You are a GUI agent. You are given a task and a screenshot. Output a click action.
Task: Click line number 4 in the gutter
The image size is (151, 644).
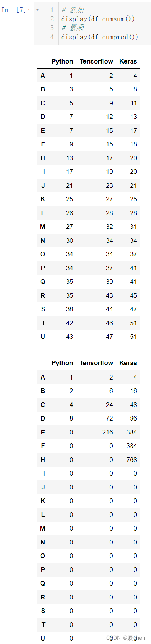[x=52, y=37]
